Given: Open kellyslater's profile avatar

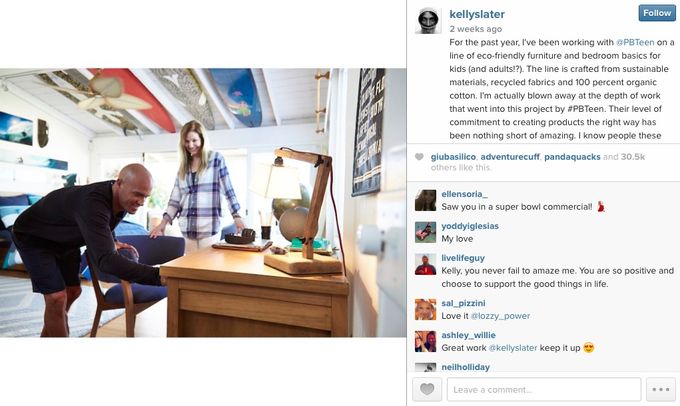Looking at the screenshot, I should [428, 20].
